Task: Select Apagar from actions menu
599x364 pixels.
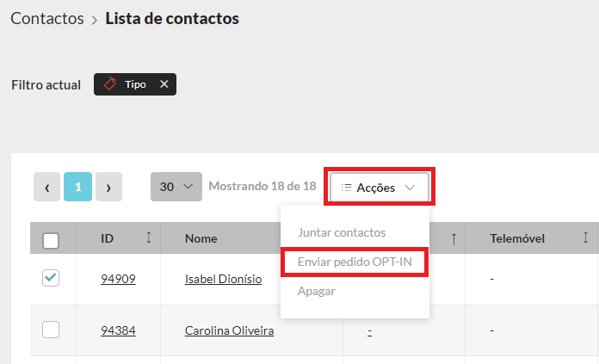Action: (316, 291)
